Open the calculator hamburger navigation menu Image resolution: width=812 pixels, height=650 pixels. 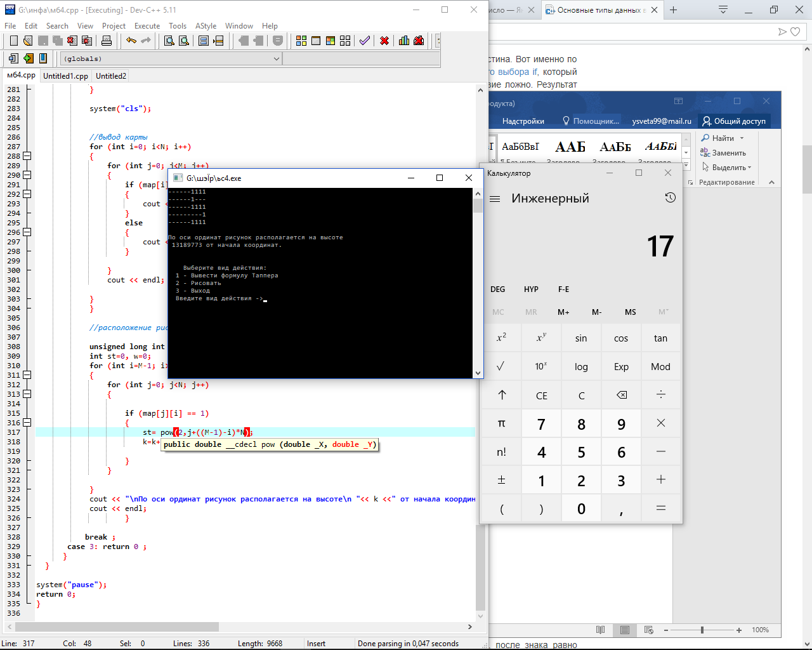495,199
